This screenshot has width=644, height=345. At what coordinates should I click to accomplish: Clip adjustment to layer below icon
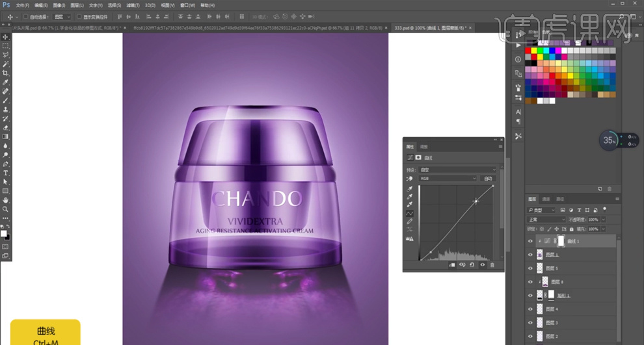452,265
